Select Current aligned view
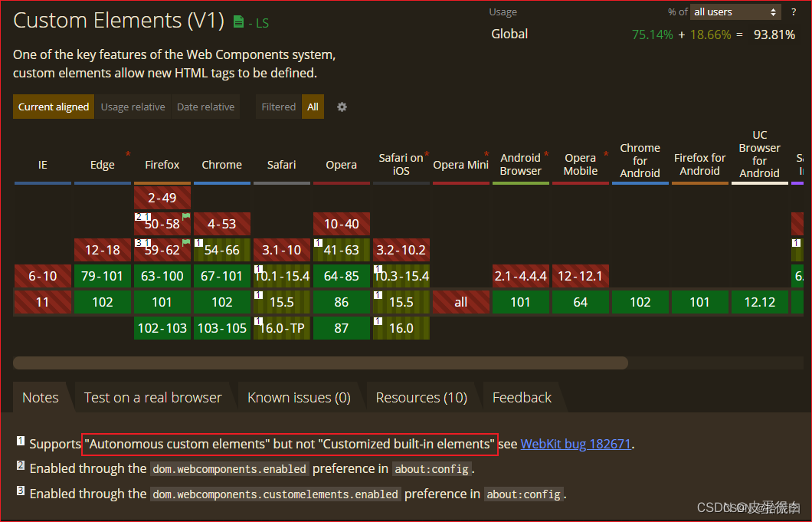The width and height of the screenshot is (812, 522). coord(54,107)
